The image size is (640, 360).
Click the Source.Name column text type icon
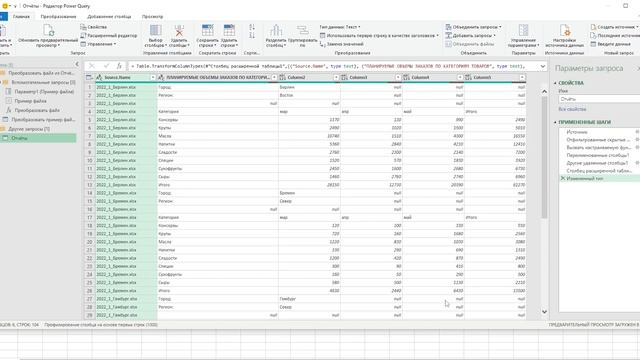(99, 78)
